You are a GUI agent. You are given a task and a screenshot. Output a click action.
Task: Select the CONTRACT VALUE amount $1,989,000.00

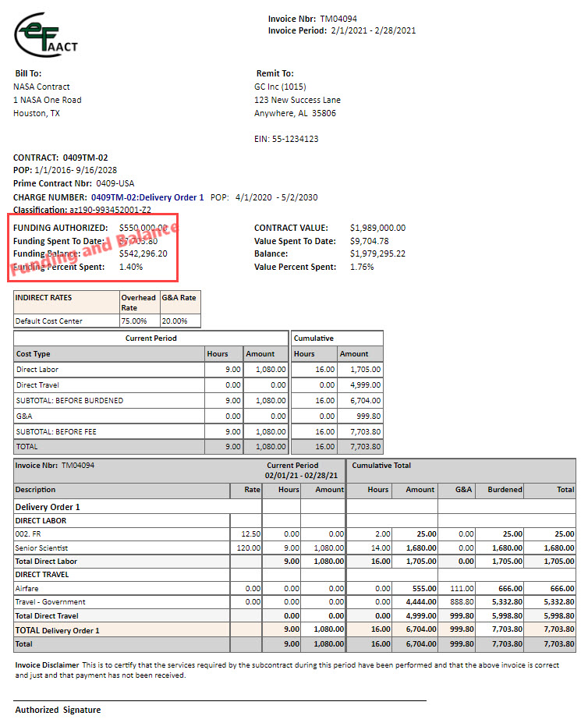377,229
